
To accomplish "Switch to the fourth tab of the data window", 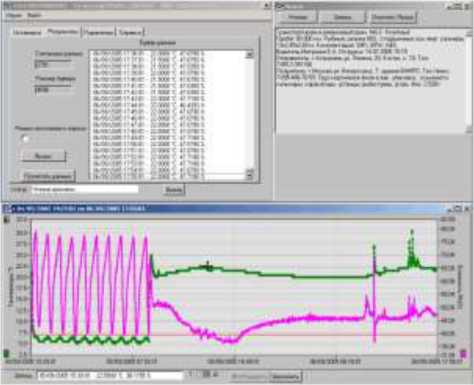I will 130,32.
